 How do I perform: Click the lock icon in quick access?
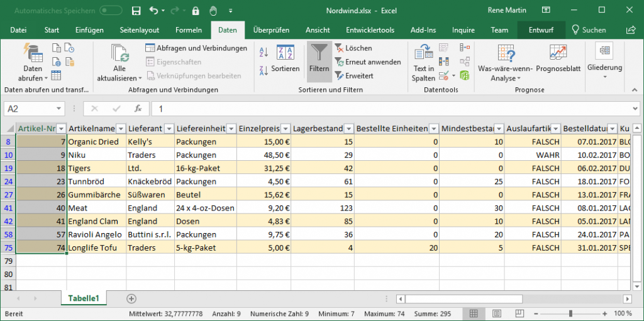(x=196, y=11)
